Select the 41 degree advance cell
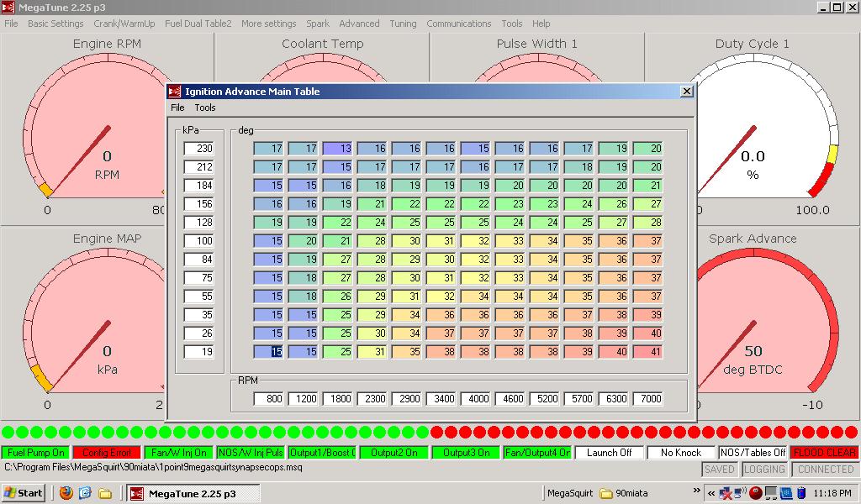Image resolution: width=861 pixels, height=504 pixels. [647, 352]
